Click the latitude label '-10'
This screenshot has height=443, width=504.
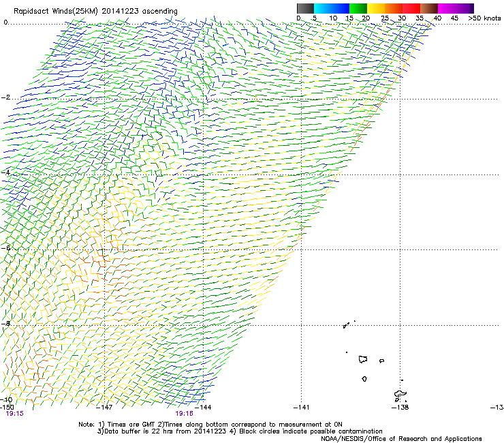coord(6,399)
